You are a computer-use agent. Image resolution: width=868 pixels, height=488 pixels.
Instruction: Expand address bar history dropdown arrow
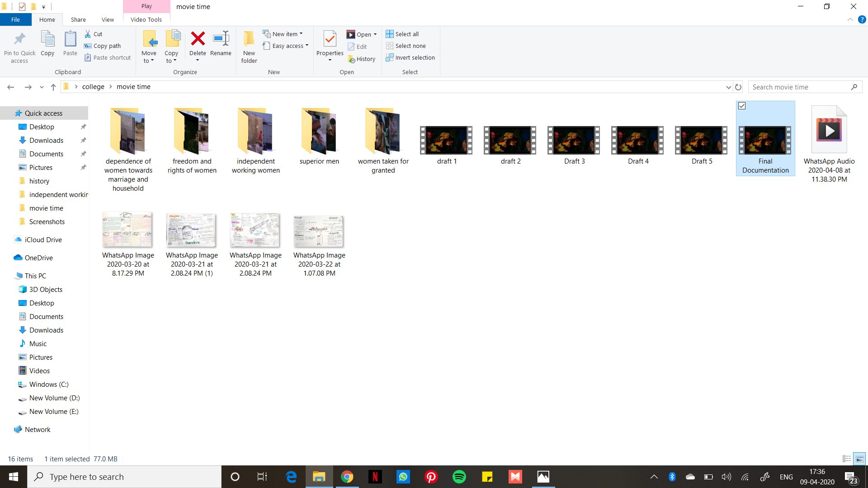[x=728, y=87]
